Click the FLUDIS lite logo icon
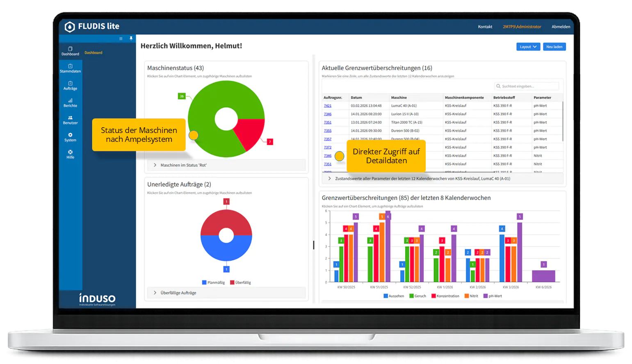632x364 pixels. [69, 26]
